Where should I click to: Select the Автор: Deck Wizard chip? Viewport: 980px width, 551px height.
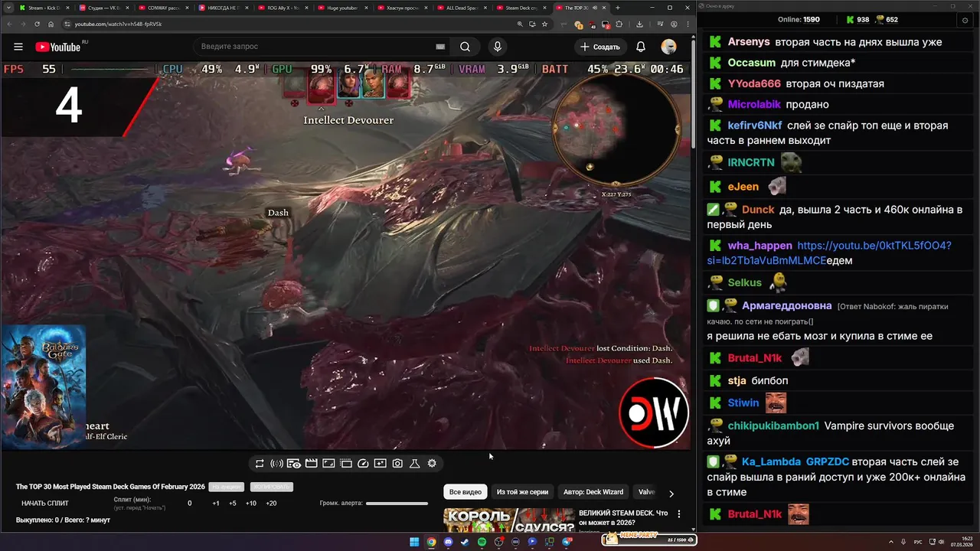coord(593,492)
